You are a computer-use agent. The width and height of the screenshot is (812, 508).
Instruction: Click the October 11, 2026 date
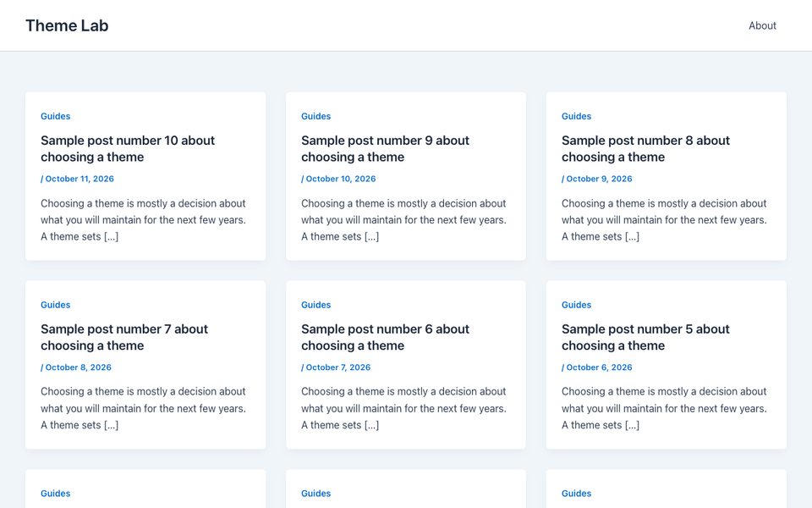80,179
